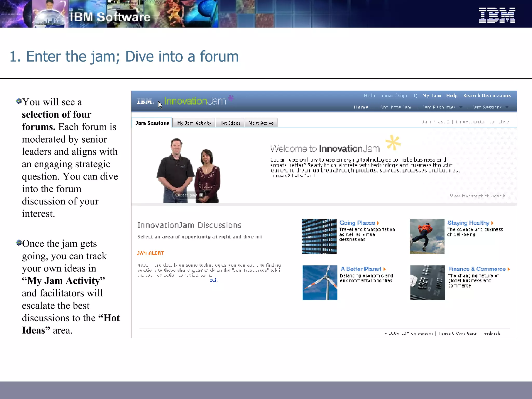Open the Finance & Commerce forum link
Viewport: 532px width, 399px height.
(x=477, y=269)
